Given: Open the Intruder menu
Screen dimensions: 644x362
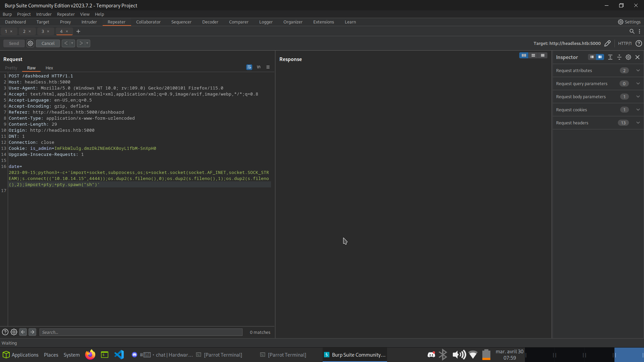Looking at the screenshot, I should point(44,14).
